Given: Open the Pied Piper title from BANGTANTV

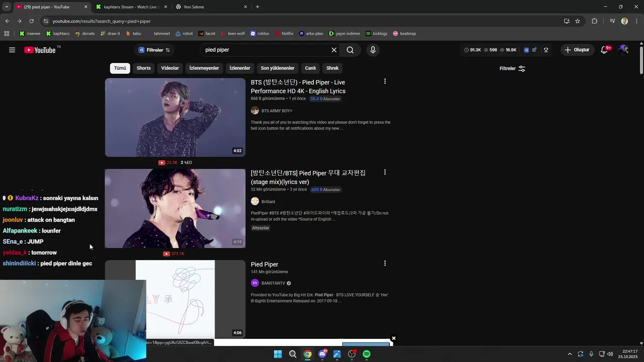Looking at the screenshot, I should (265, 264).
